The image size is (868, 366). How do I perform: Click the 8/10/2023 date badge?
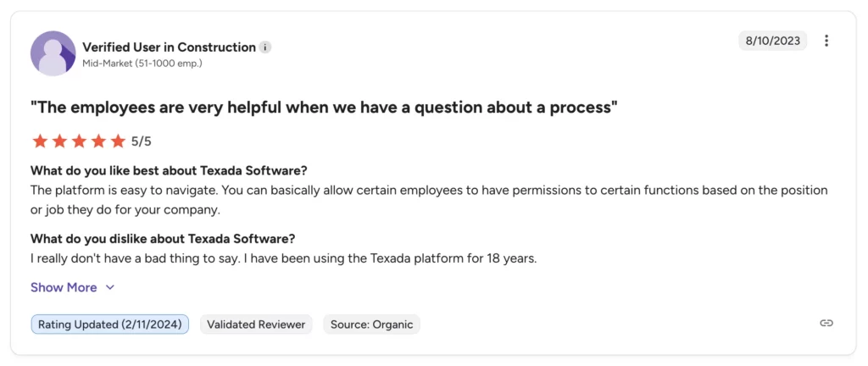(773, 41)
